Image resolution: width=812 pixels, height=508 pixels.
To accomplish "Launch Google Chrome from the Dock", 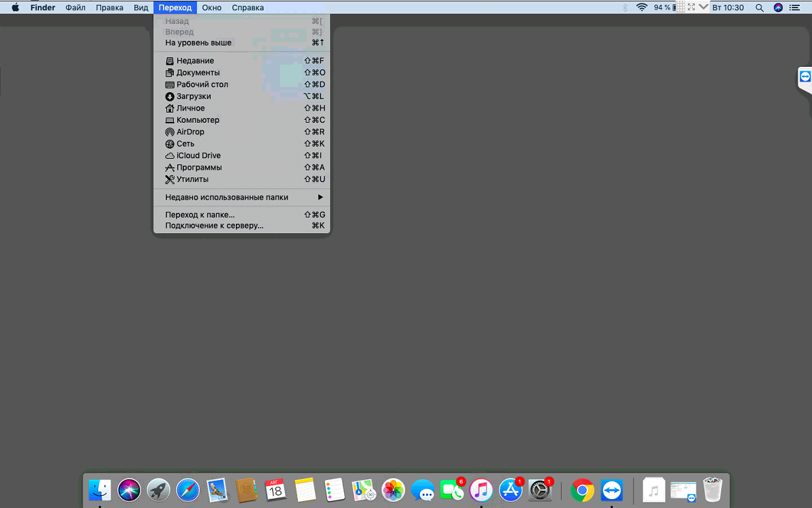I will pyautogui.click(x=582, y=490).
